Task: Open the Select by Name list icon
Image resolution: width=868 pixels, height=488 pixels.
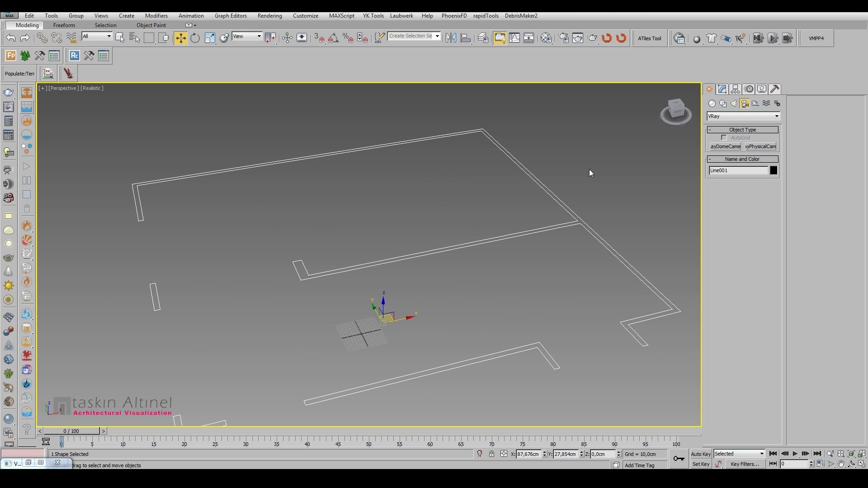Action: [x=135, y=38]
